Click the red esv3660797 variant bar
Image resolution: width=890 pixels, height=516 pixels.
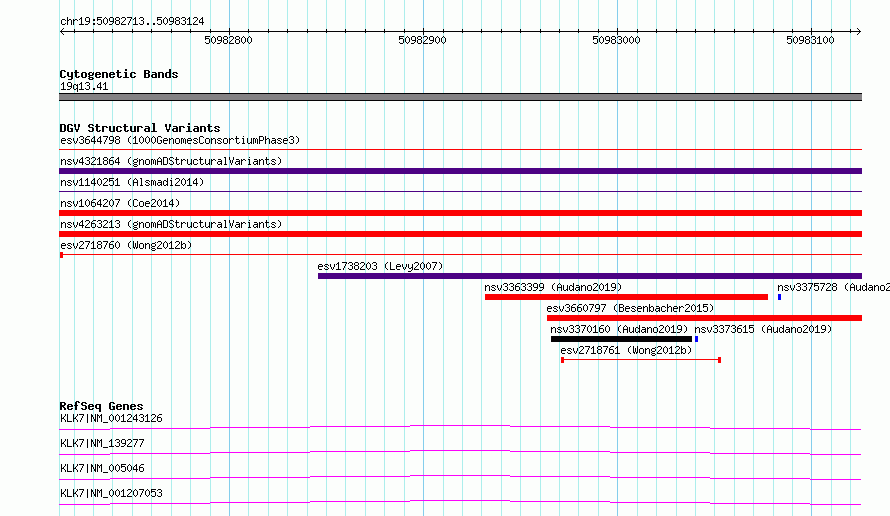pyautogui.click(x=704, y=318)
